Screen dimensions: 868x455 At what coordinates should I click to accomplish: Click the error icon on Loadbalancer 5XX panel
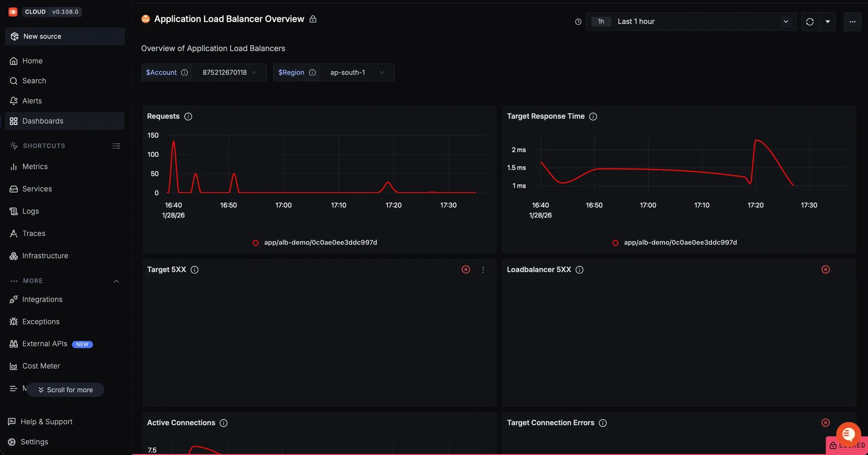point(825,270)
